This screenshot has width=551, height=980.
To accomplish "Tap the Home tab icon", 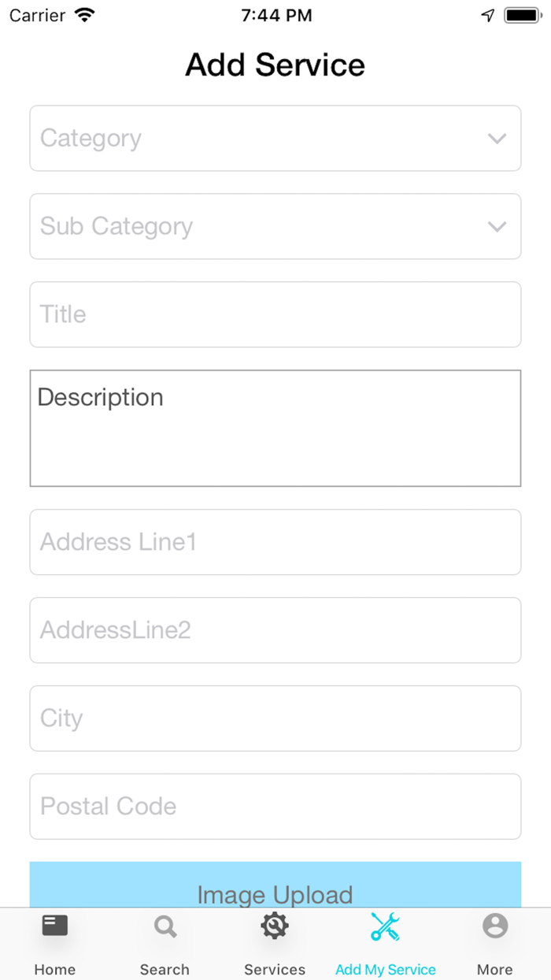I will [x=55, y=926].
